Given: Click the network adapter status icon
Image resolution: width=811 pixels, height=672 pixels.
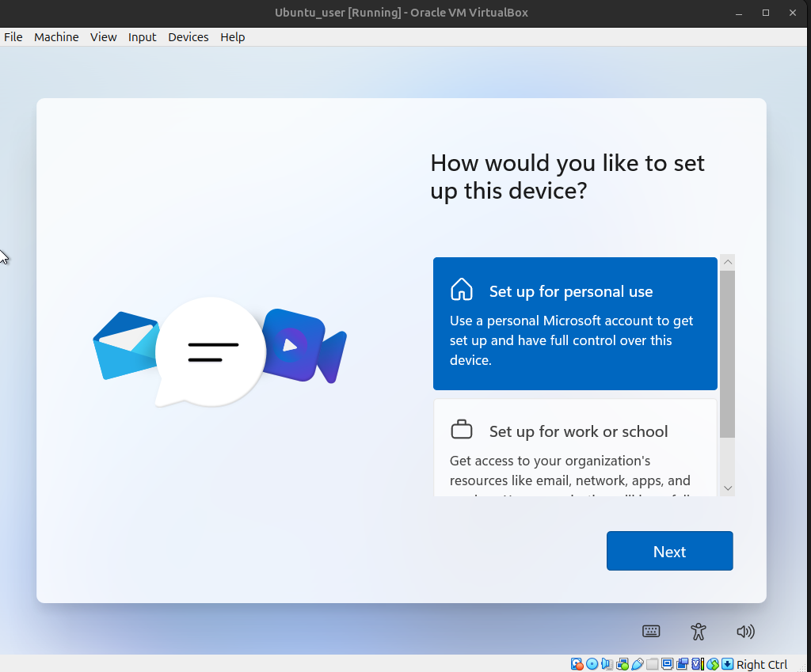Looking at the screenshot, I should (x=623, y=664).
